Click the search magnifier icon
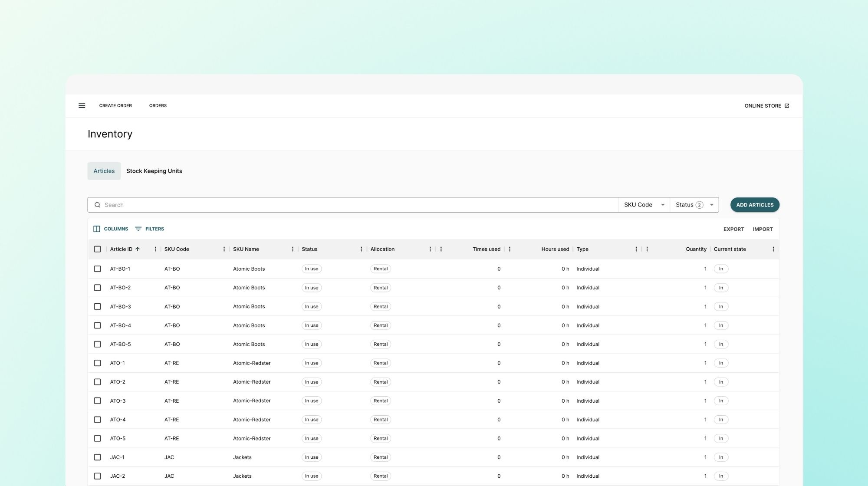868x486 pixels. (97, 205)
